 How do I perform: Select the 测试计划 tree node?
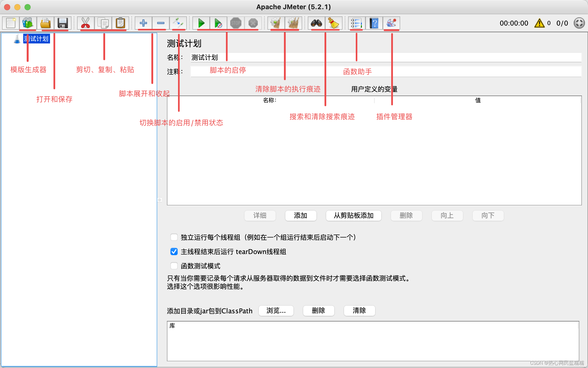[36, 39]
